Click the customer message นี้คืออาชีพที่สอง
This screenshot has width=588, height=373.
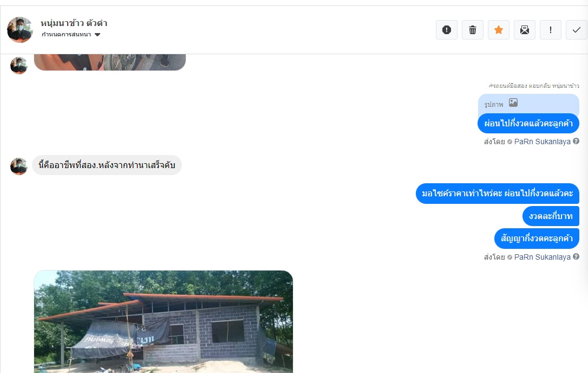pos(107,165)
